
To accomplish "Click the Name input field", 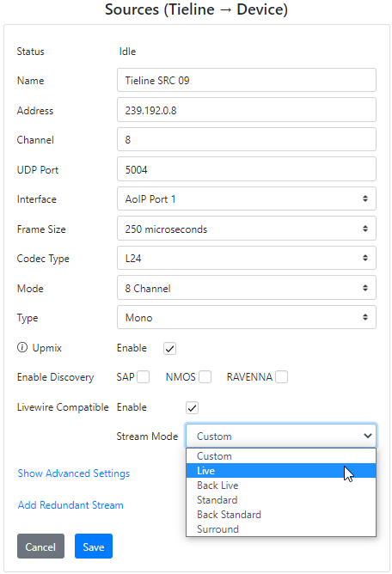I will pos(247,80).
